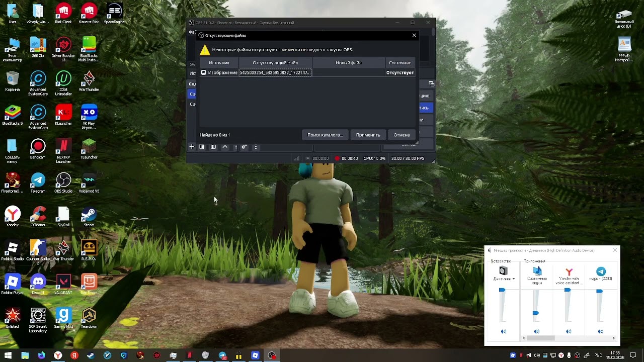The height and width of the screenshot is (362, 644).
Task: Select the BlueStacks 5 desktop icon
Action: pos(12,115)
